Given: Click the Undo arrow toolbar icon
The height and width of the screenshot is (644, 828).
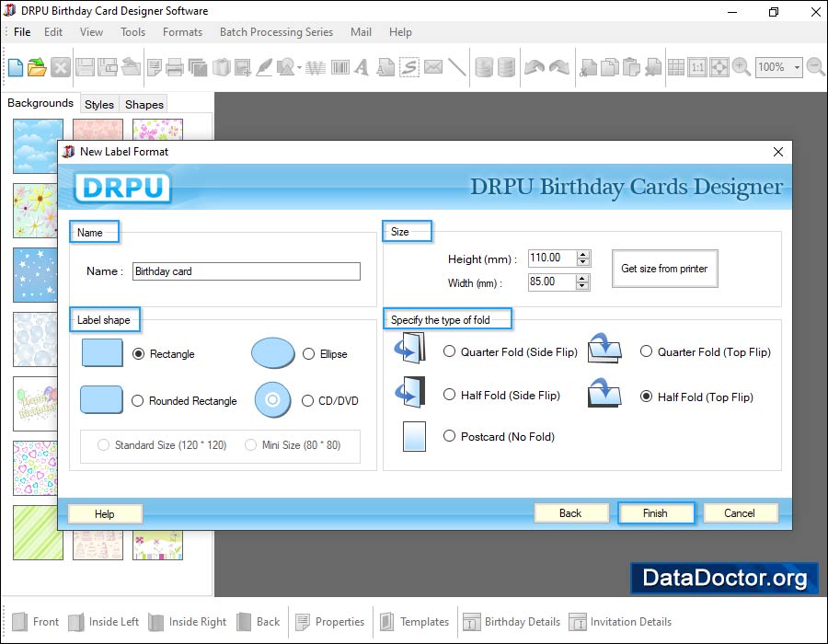Looking at the screenshot, I should click(x=535, y=67).
